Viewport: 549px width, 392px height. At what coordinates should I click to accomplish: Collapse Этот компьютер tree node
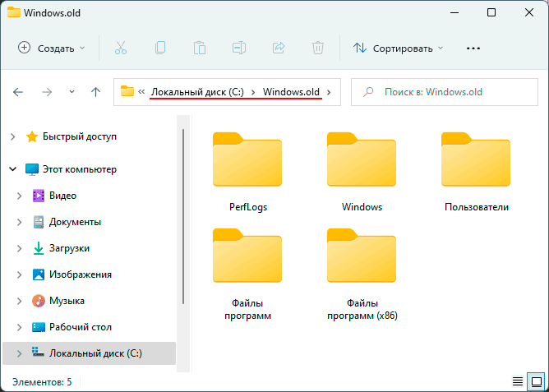coord(13,169)
